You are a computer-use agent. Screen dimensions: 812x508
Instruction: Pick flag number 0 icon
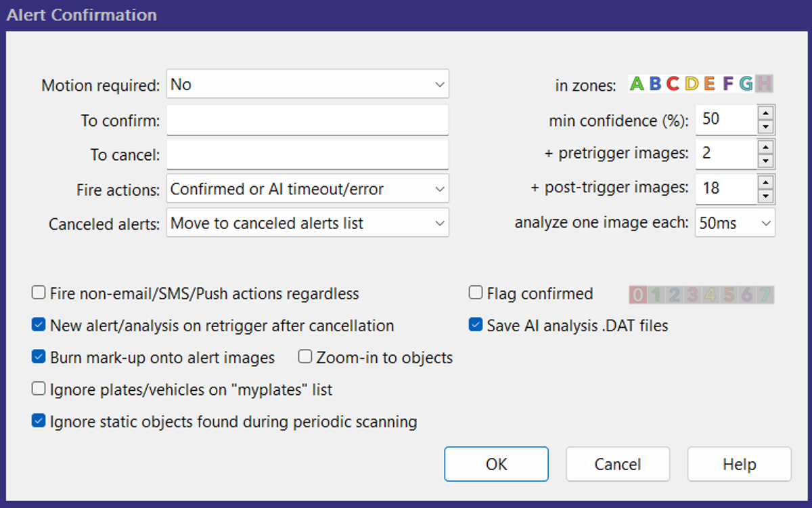(637, 295)
